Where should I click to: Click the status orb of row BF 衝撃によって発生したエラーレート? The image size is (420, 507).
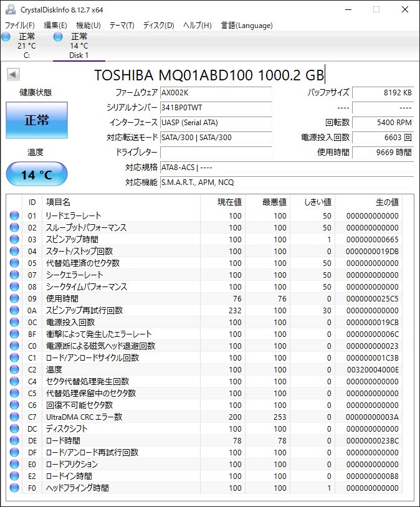pos(14,334)
